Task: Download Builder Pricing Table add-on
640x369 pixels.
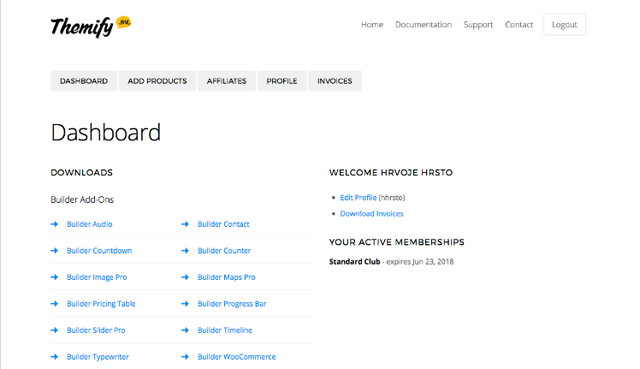Action: 101,304
